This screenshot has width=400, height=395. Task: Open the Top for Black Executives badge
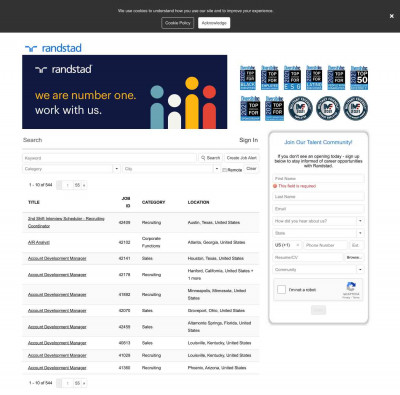248,78
